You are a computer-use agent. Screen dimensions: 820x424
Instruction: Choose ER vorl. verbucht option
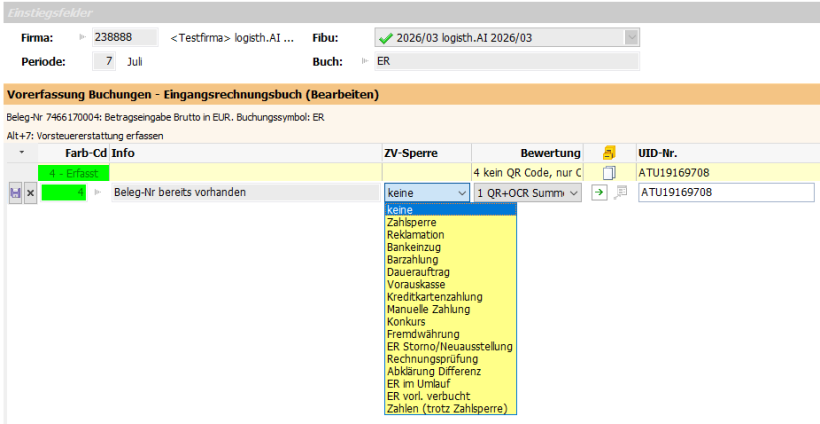[x=451, y=396]
